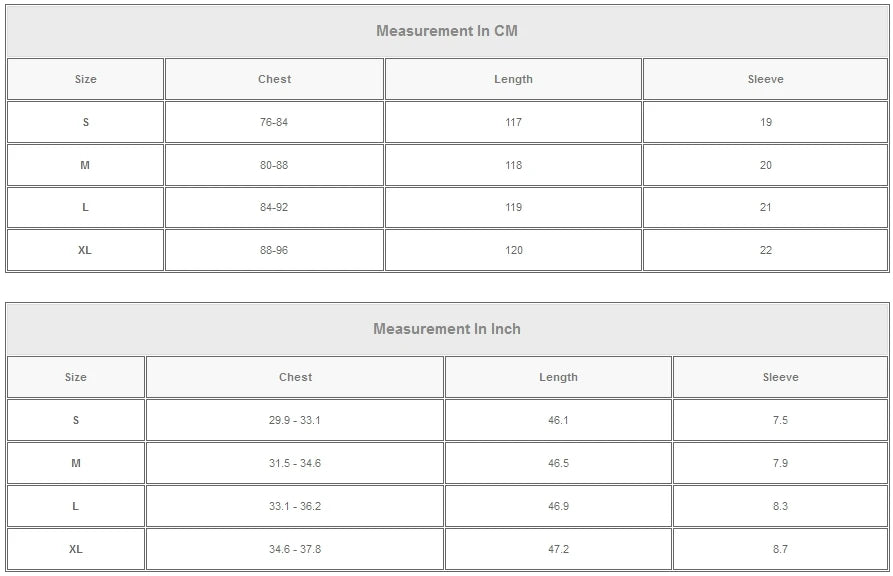Select the chest cell reading 34.6 - 37.8
893x576 pixels.
295,549
